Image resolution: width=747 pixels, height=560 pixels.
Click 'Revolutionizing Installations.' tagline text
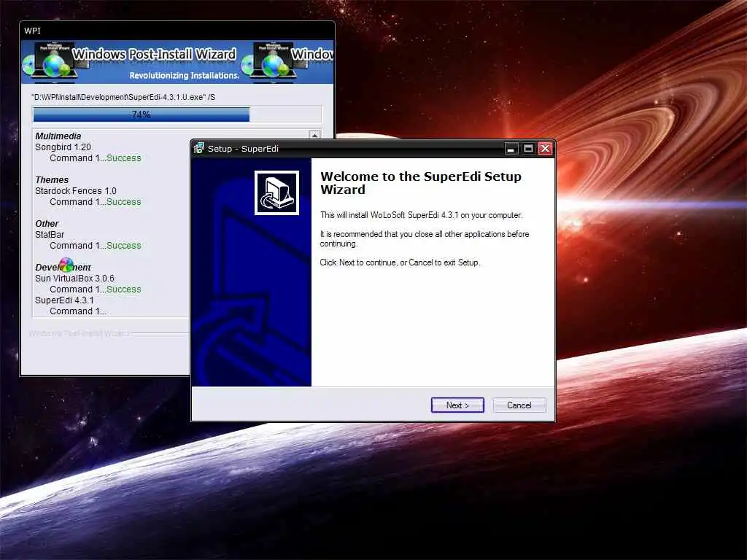(x=184, y=75)
